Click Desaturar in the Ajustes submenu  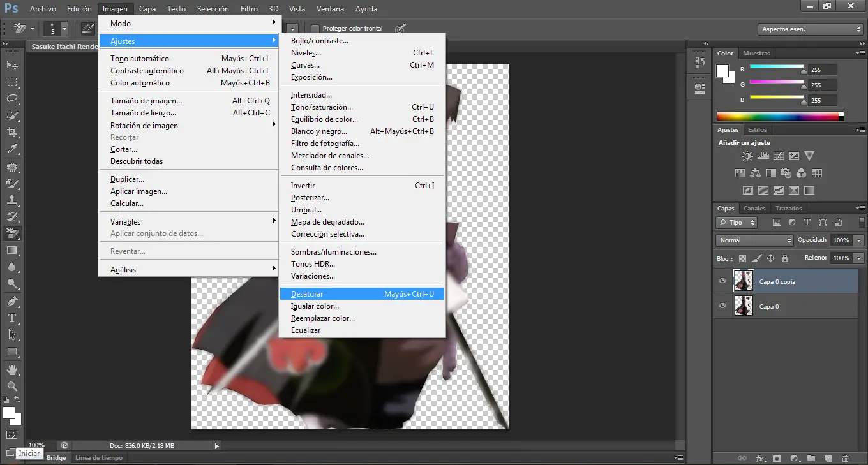point(362,294)
